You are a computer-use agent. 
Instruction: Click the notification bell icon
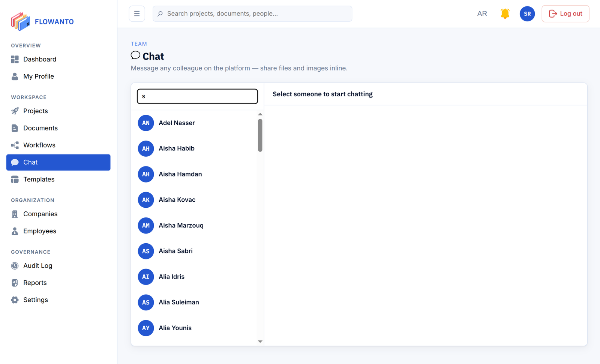click(x=505, y=14)
